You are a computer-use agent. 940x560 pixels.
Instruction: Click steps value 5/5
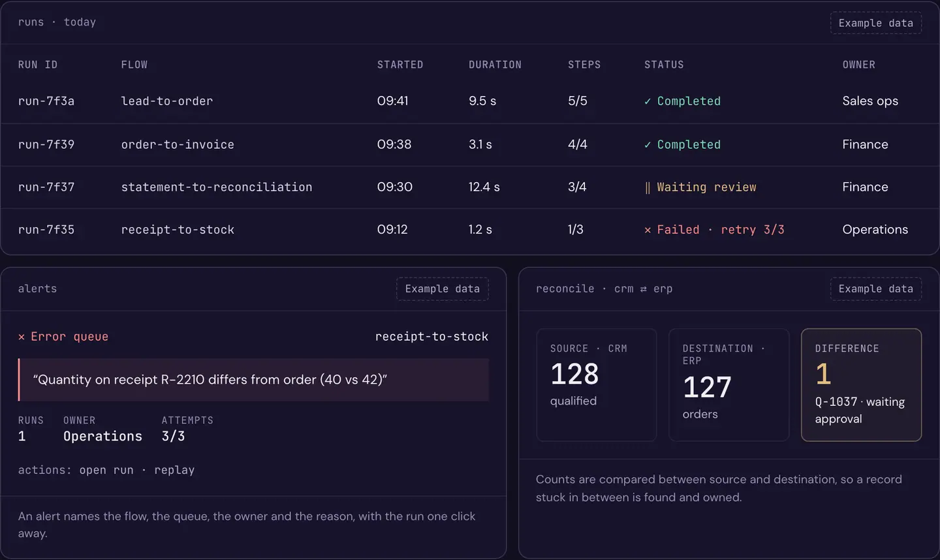578,101
